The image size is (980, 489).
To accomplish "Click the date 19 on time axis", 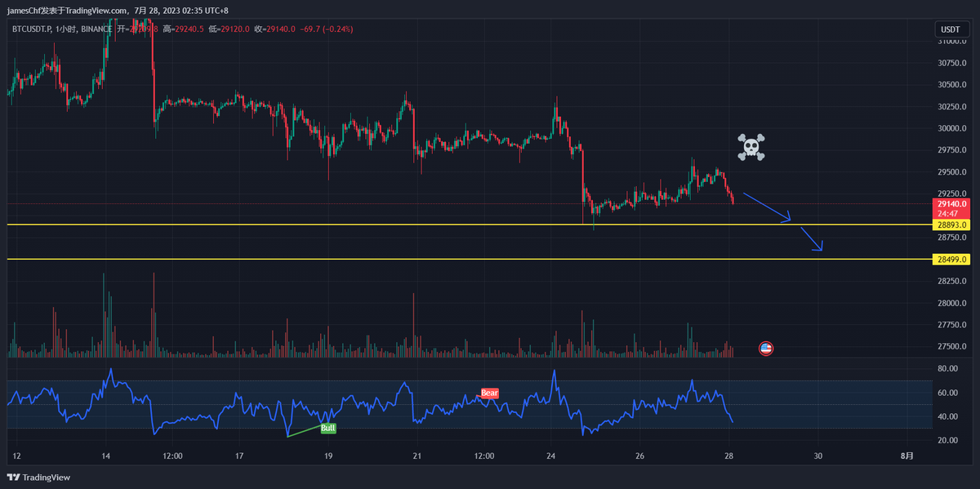I will pyautogui.click(x=327, y=456).
